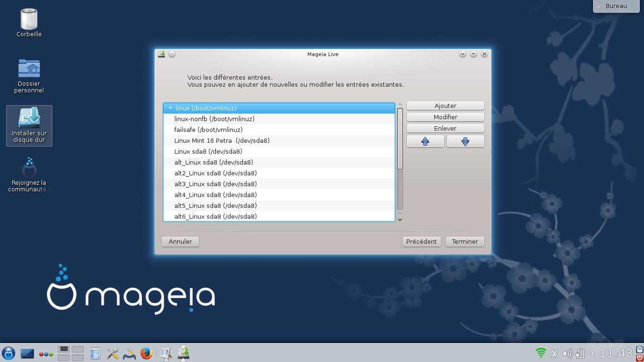
Task: Select the Linux Mint 16 Petra entry
Action: pyautogui.click(x=279, y=140)
